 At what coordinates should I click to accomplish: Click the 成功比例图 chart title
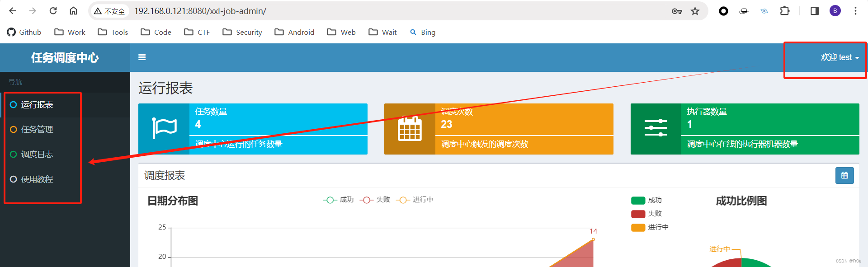pyautogui.click(x=741, y=201)
